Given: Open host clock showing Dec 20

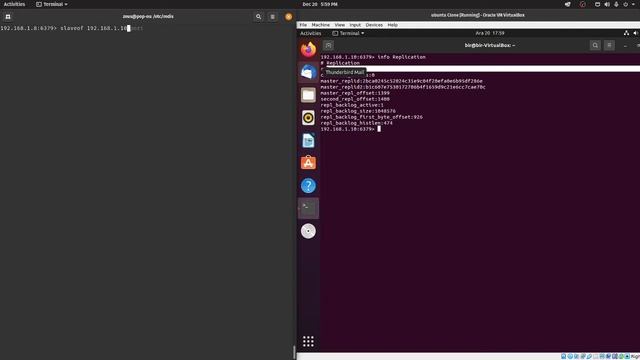Looking at the screenshot, I should coord(320,4).
